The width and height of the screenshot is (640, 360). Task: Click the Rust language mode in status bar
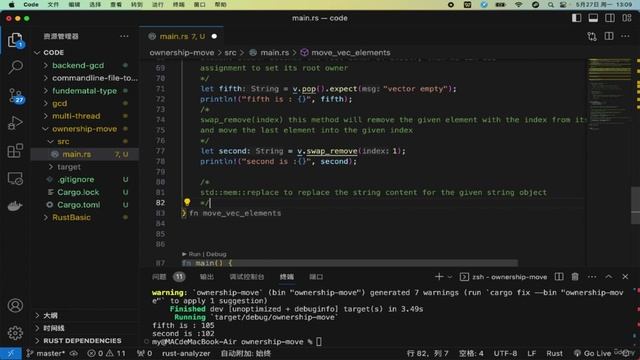[x=554, y=353]
